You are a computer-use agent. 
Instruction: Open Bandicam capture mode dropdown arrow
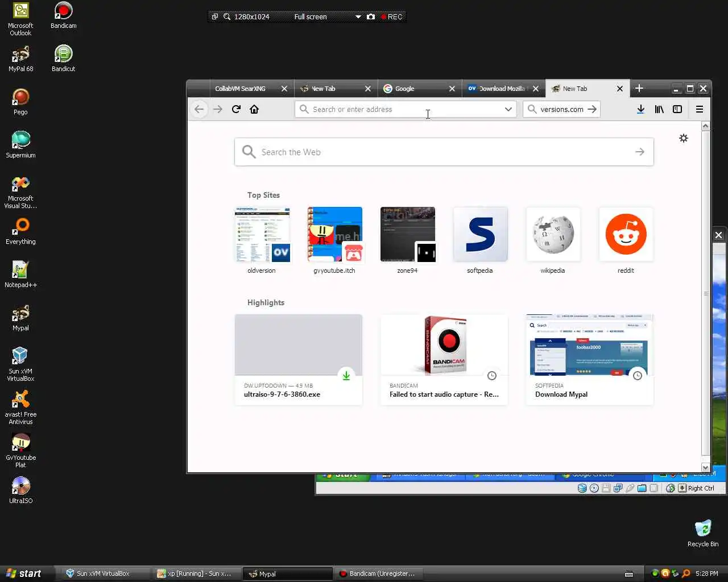pos(358,16)
